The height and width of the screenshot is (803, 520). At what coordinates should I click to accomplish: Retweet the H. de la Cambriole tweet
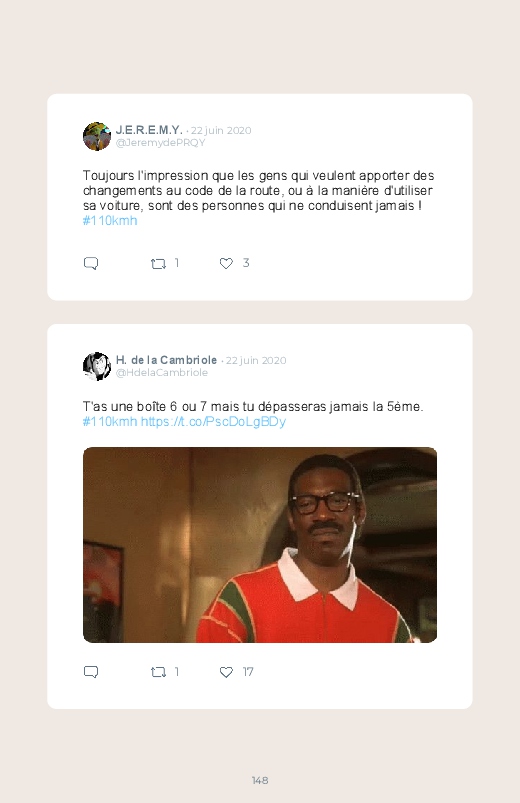click(158, 672)
